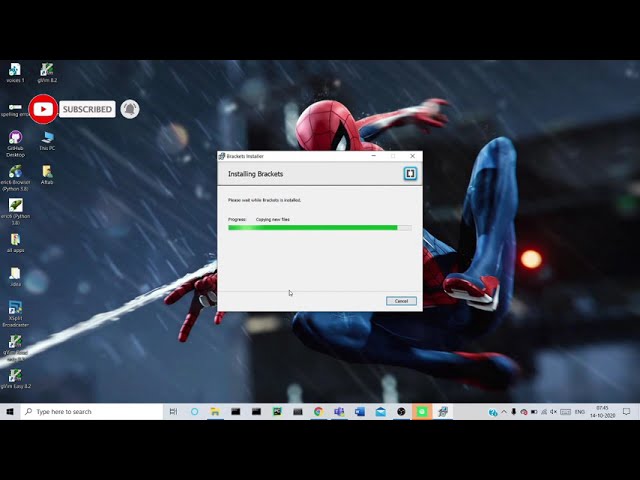
Task: Open the clock showing 14-10-2020
Action: click(x=602, y=411)
